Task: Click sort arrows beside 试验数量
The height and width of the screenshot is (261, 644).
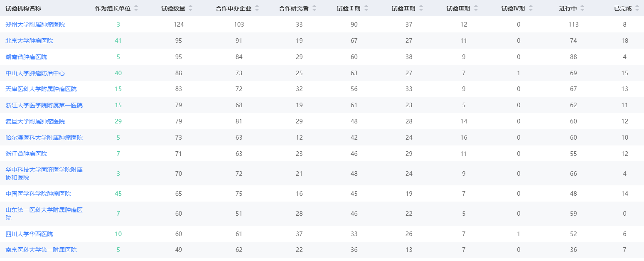Action: point(190,8)
